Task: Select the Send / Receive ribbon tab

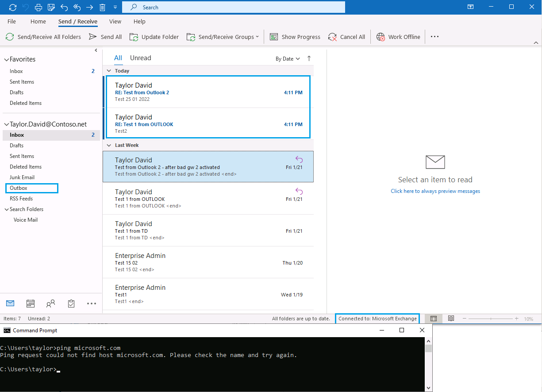Action: [78, 21]
